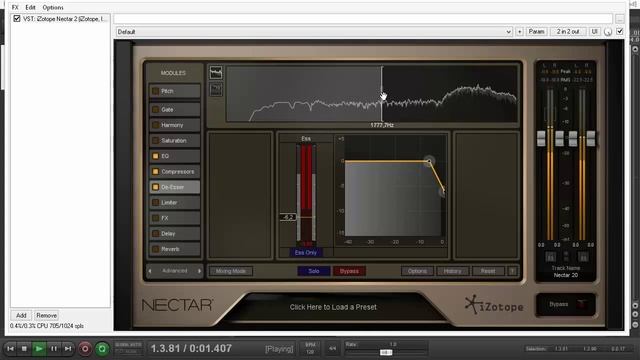
Task: Open the Limiter module tab
Action: (175, 202)
